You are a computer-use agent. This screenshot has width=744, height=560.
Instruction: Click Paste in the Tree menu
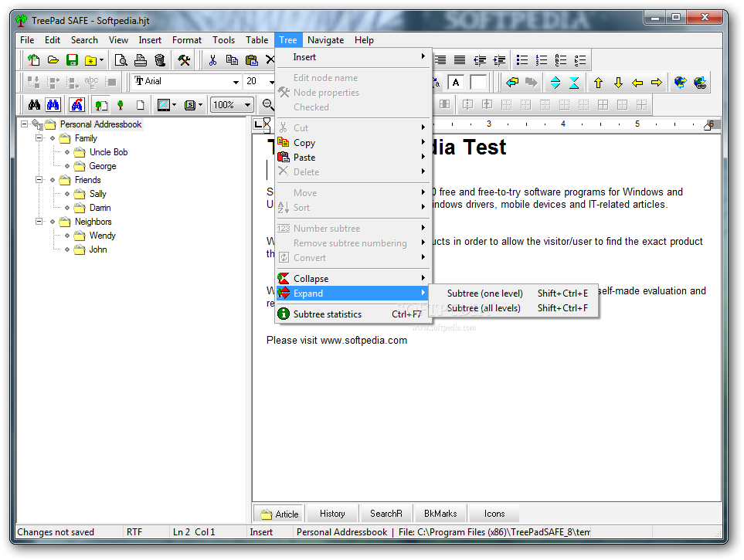coord(354,158)
